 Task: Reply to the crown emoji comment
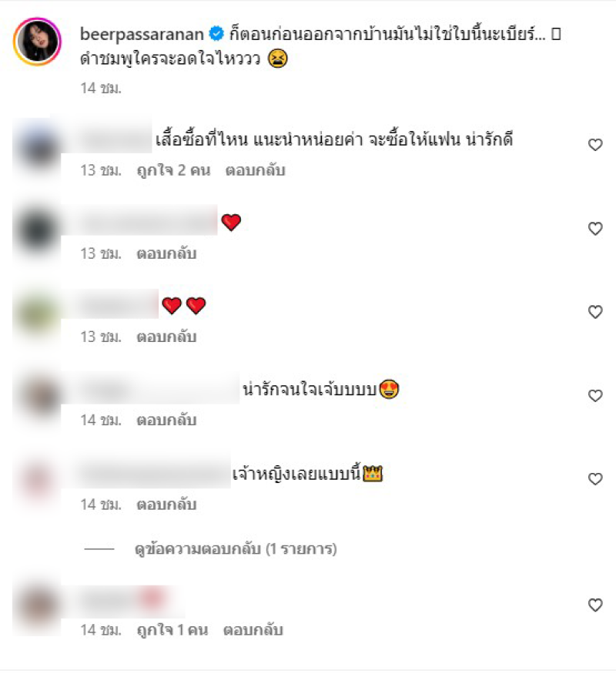166,505
